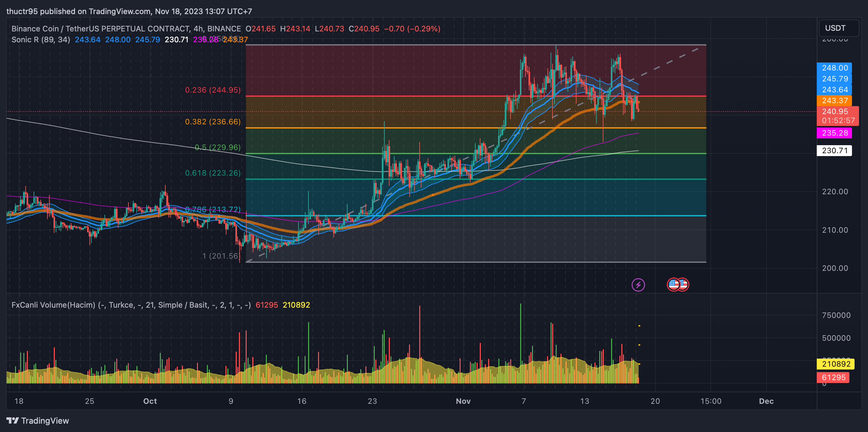This screenshot has width=868, height=432.
Task: Click the rightmost US flag economic event icon
Action: 683,285
